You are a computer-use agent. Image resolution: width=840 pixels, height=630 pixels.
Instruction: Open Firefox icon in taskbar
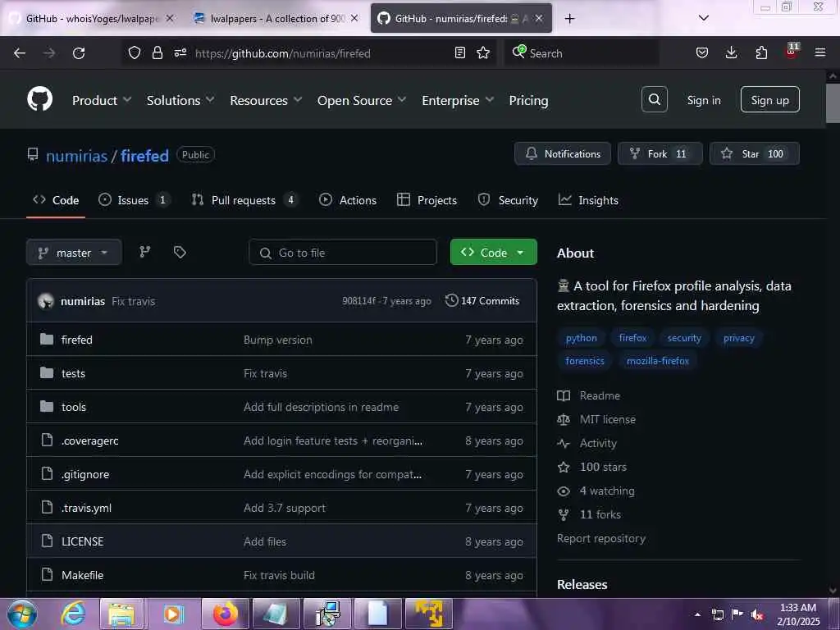(226, 614)
